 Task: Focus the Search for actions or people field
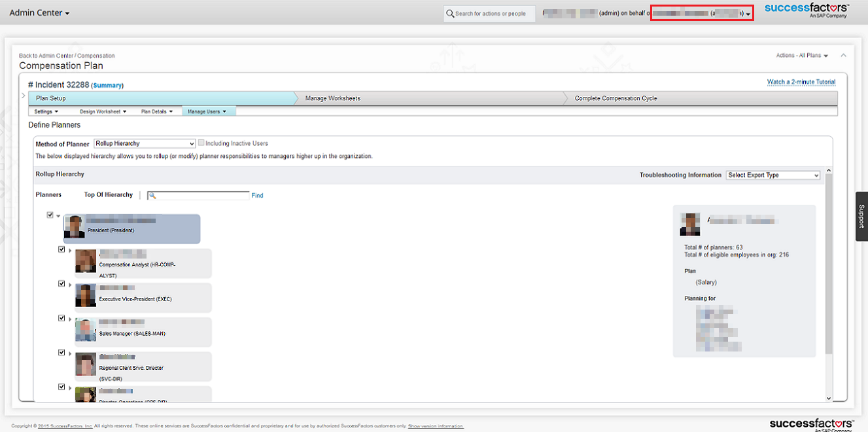pyautogui.click(x=489, y=13)
